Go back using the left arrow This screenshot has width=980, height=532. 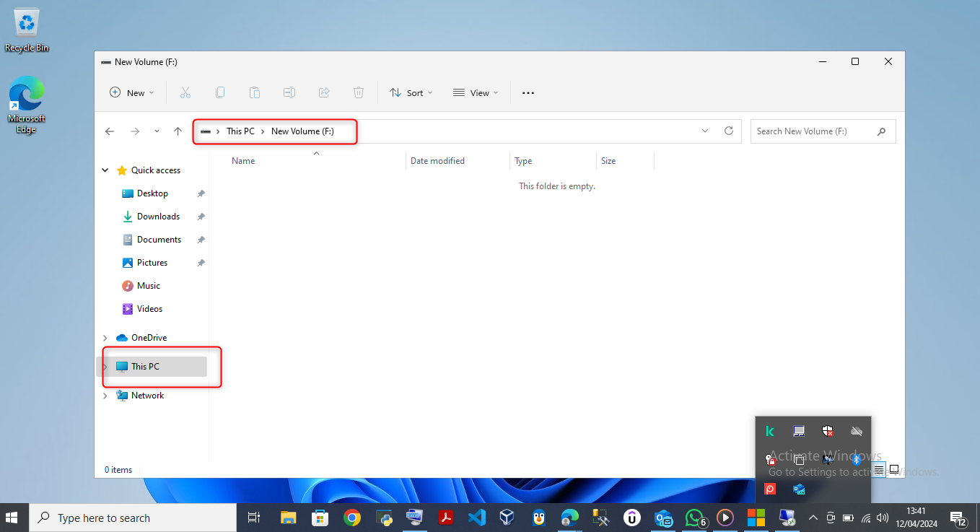110,131
